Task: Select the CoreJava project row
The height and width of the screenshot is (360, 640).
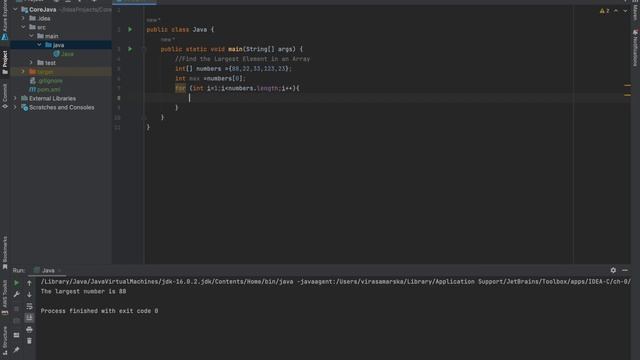Action: pos(61,9)
